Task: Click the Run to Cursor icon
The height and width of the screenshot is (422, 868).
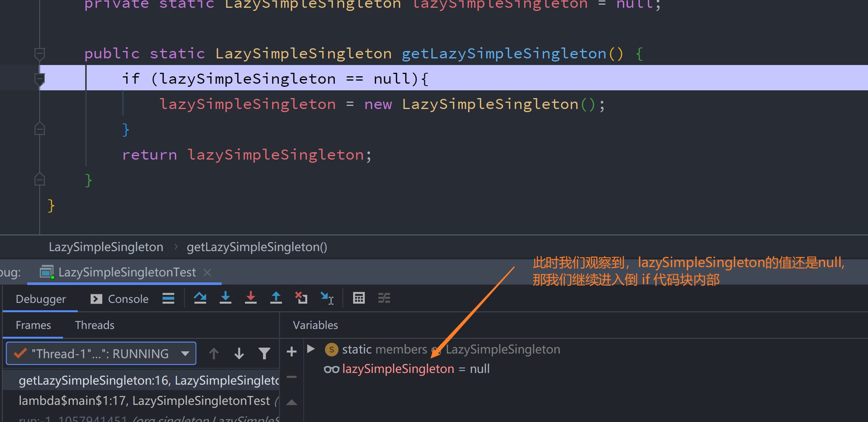Action: click(x=327, y=298)
